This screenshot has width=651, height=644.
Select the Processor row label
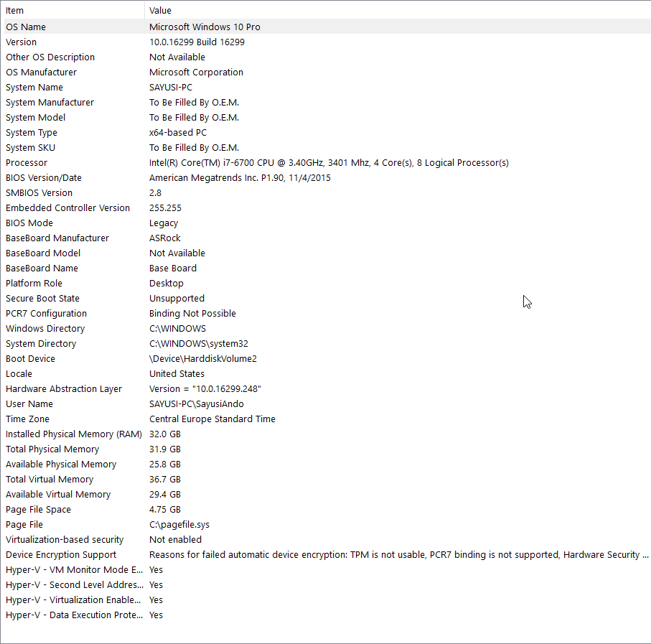(27, 163)
